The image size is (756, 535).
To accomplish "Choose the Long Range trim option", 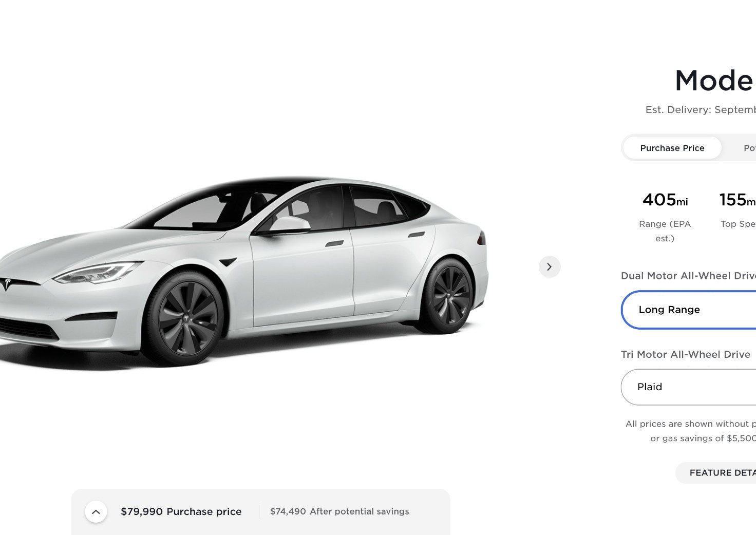I will tap(689, 310).
